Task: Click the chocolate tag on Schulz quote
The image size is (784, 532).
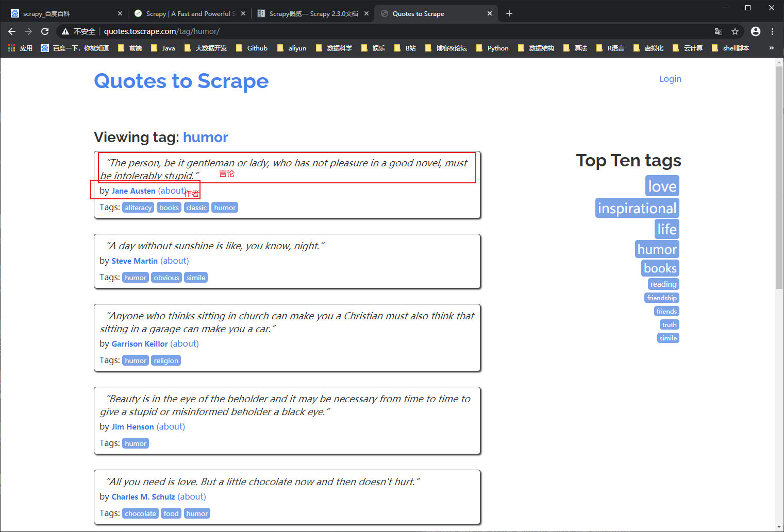Action: [140, 513]
